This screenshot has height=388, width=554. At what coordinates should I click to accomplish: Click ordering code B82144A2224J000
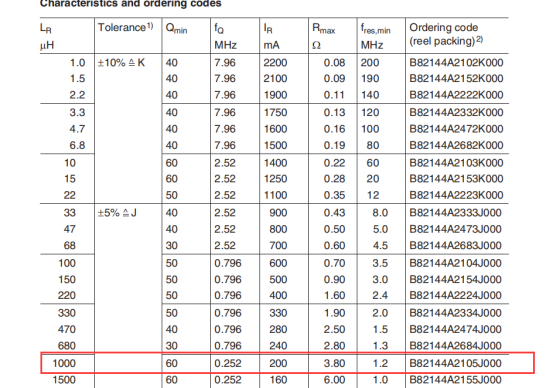(x=455, y=295)
